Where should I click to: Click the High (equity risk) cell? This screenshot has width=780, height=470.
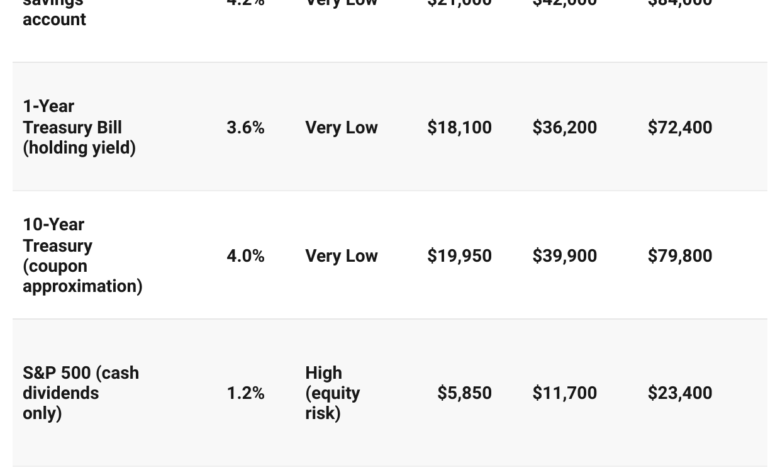[332, 393]
